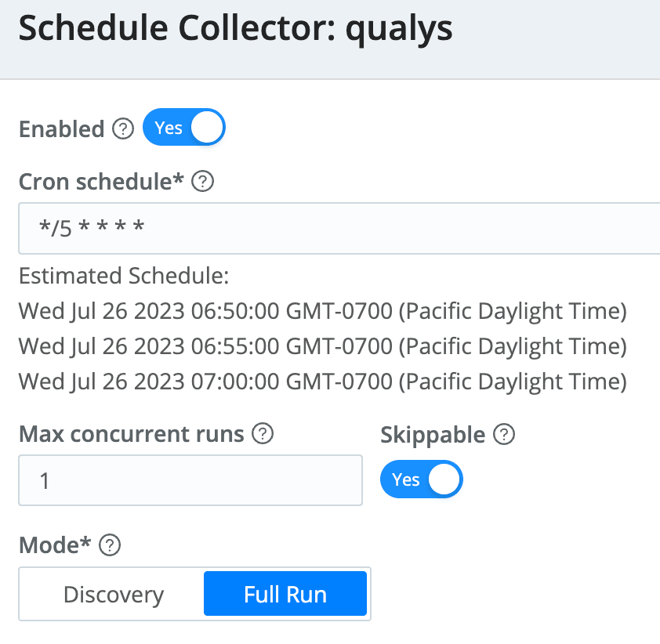Click the 06:55:00 estimated schedule entry
Image resolution: width=660 pixels, height=644 pixels.
tap(322, 346)
